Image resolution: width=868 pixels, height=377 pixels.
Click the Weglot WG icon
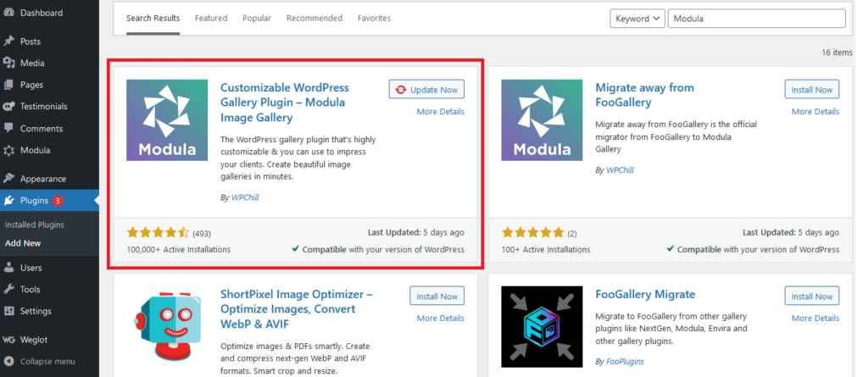click(8, 339)
